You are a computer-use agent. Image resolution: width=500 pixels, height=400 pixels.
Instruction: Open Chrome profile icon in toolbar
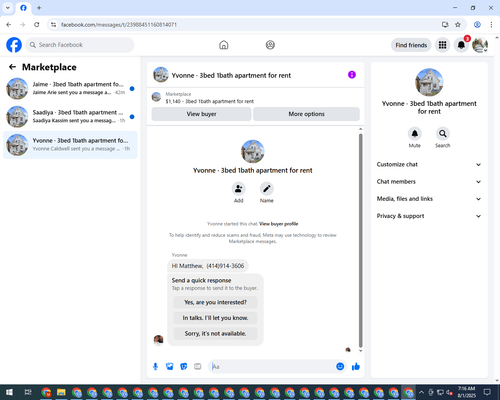pos(477,25)
